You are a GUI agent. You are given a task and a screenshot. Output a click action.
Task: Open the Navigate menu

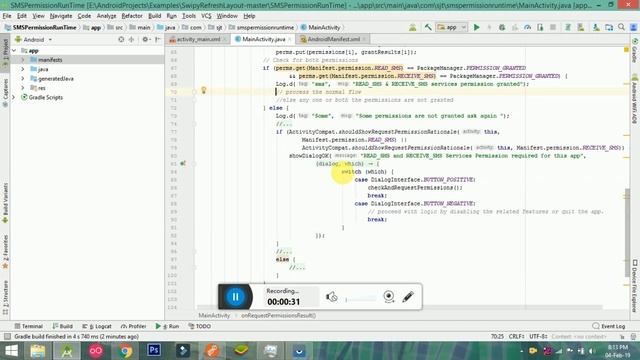[x=61, y=16]
